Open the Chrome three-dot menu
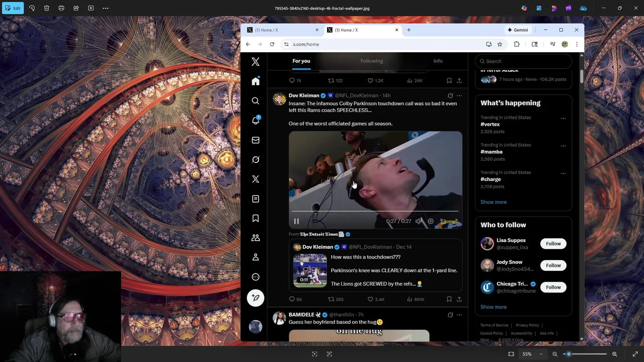The height and width of the screenshot is (362, 644). [x=577, y=44]
